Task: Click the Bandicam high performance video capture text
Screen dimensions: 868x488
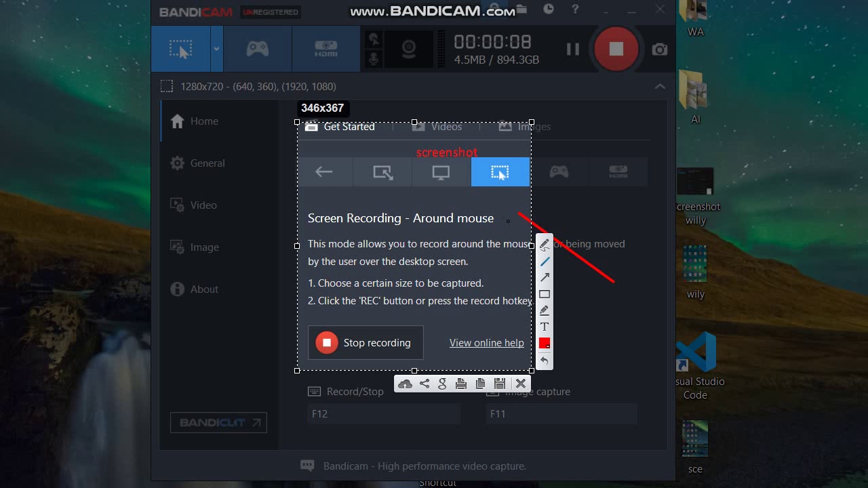Action: (425, 466)
